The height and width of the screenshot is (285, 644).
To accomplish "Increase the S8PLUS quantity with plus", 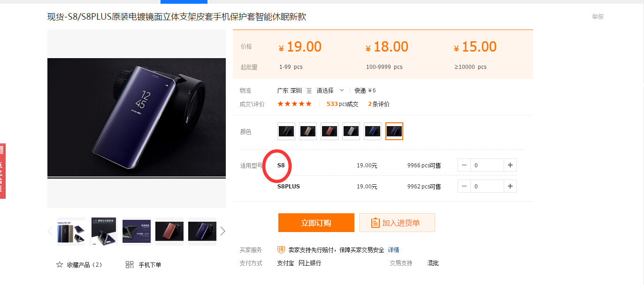I will click(x=510, y=186).
